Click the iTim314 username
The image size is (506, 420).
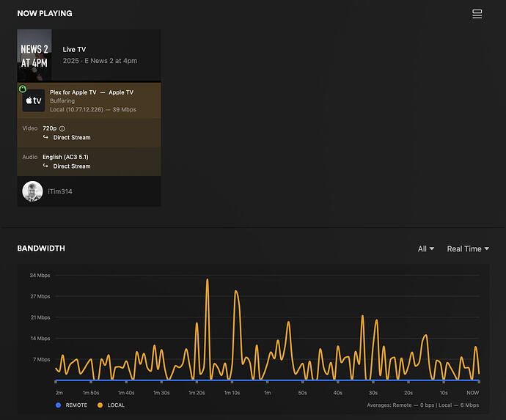[x=60, y=191]
